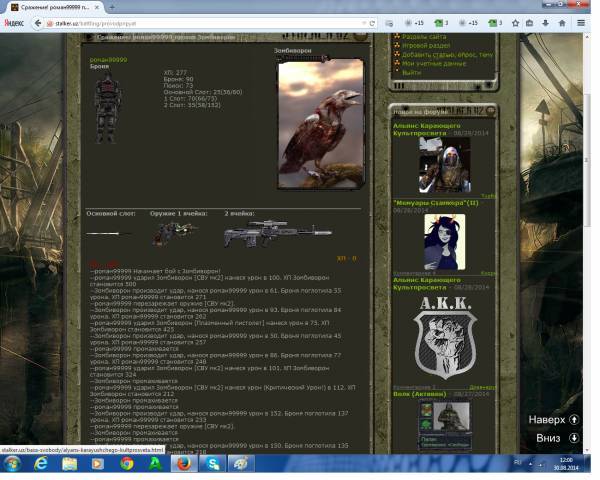The height and width of the screenshot is (480, 600).
Task: Open Добавить статью, опрос, тему menu item
Action: click(x=447, y=54)
